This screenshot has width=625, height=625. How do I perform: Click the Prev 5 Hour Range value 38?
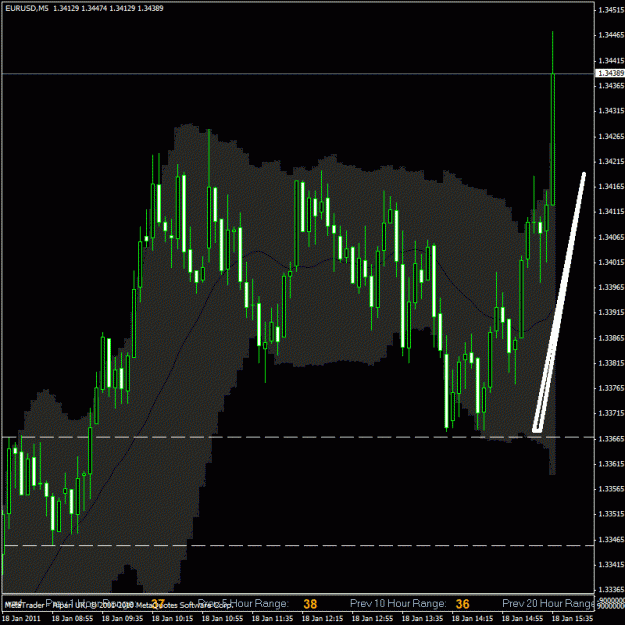pyautogui.click(x=310, y=604)
